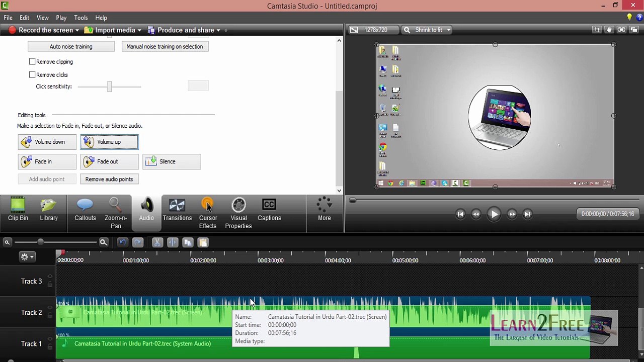Apply Fade in to selection

click(47, 162)
